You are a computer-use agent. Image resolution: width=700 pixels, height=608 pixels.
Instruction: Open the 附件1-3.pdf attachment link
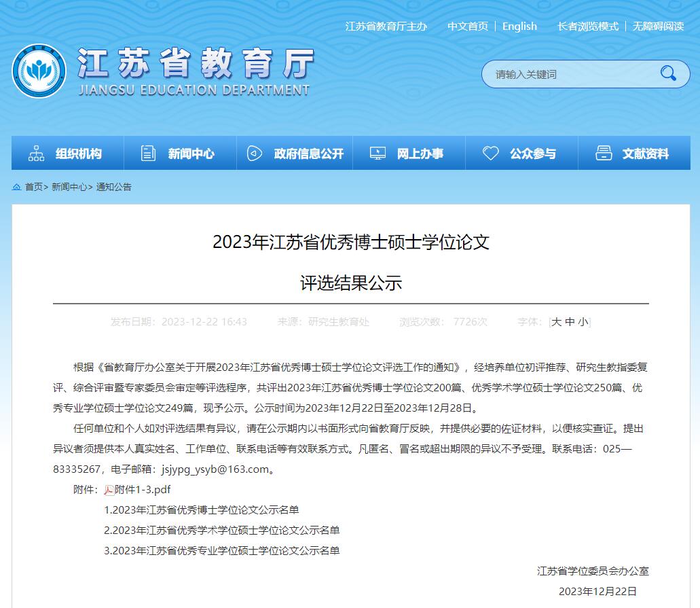coord(143,489)
